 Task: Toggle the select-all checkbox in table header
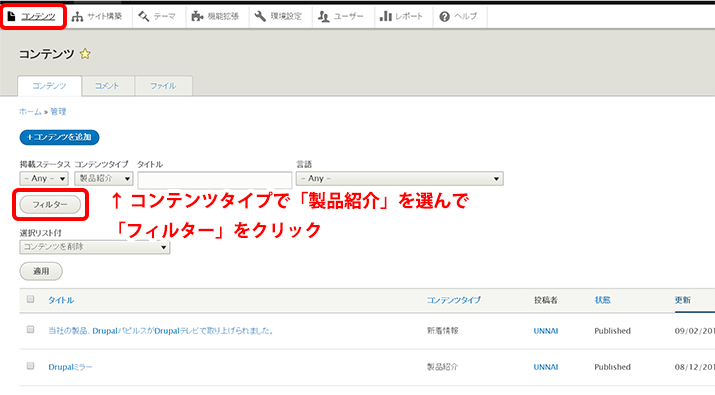(31, 299)
